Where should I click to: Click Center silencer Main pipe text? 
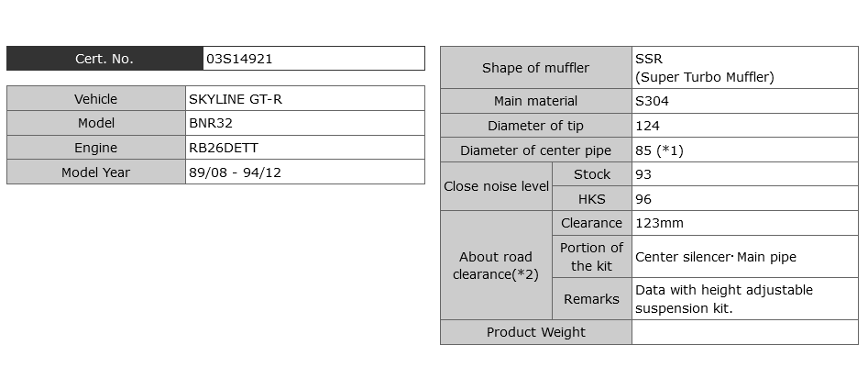(x=715, y=257)
